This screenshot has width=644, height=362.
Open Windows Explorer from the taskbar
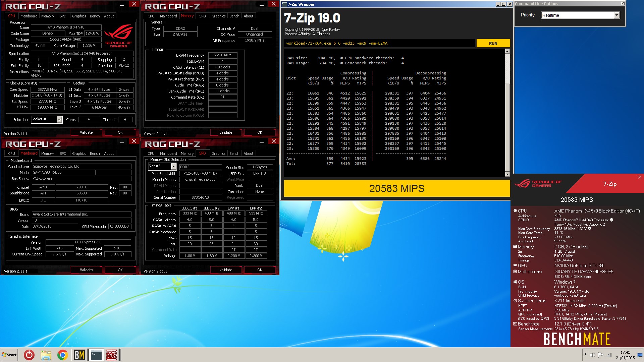(46, 355)
